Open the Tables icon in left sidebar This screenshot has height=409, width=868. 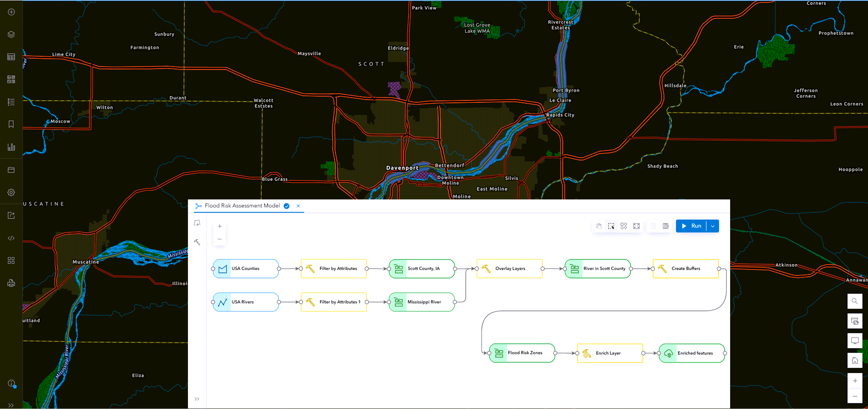click(11, 57)
